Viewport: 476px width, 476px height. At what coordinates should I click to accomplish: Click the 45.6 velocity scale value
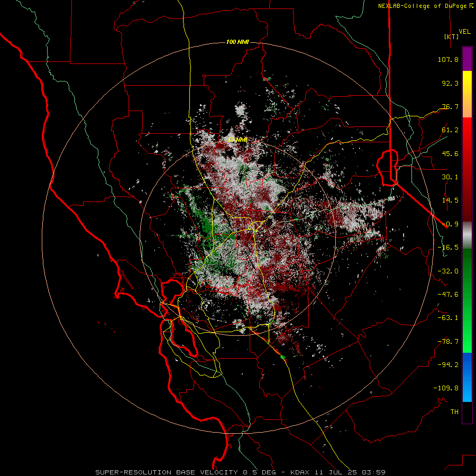450,153
